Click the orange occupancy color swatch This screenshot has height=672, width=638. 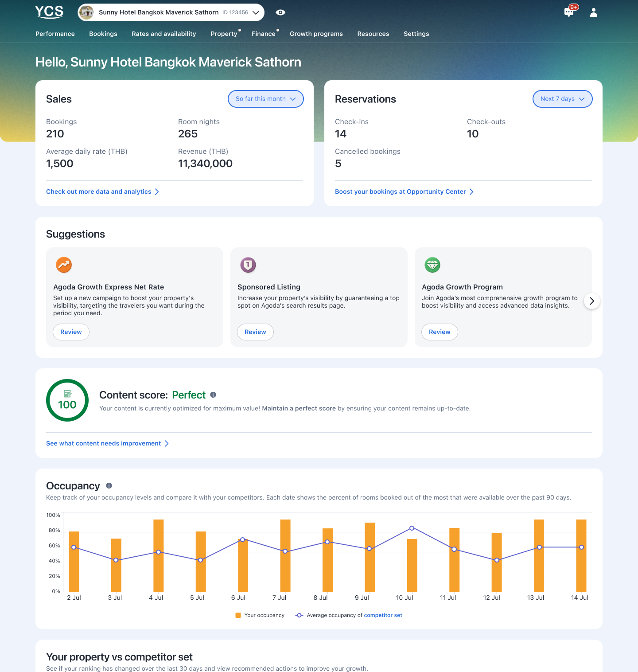[239, 615]
